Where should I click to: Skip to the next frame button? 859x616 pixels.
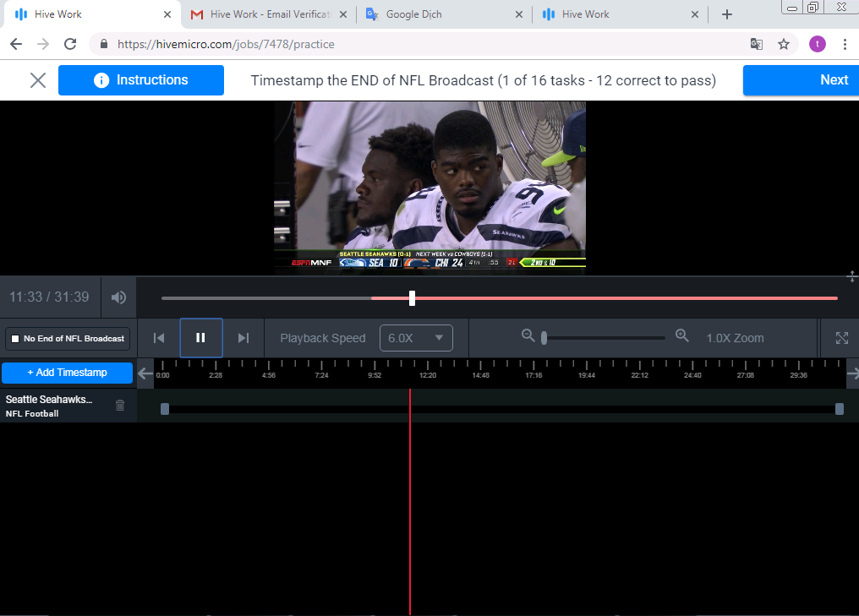[243, 338]
